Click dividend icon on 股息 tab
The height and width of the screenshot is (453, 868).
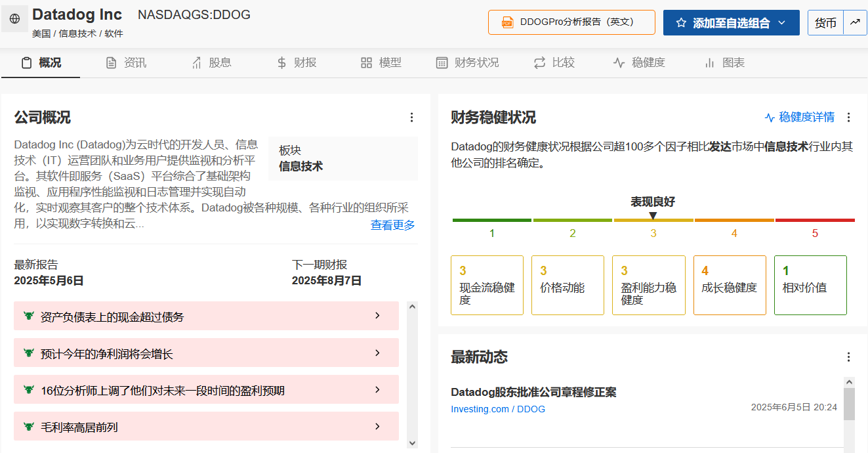tap(196, 63)
